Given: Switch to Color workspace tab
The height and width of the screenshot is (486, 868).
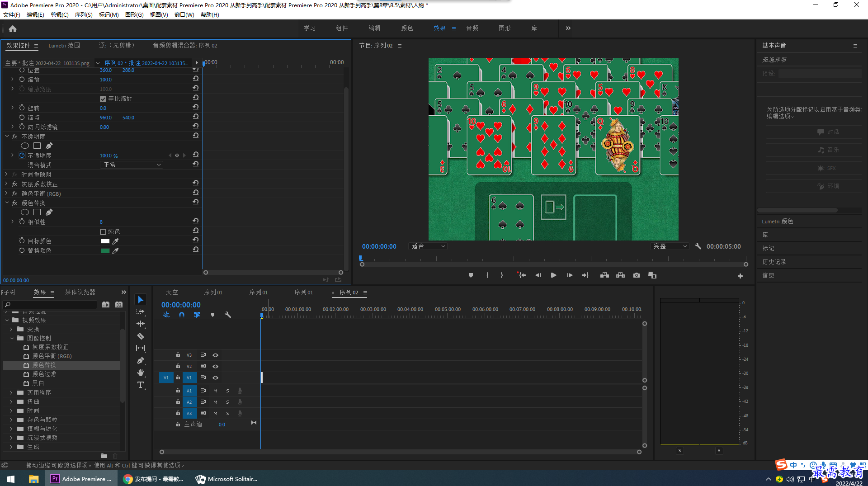Looking at the screenshot, I should 407,28.
